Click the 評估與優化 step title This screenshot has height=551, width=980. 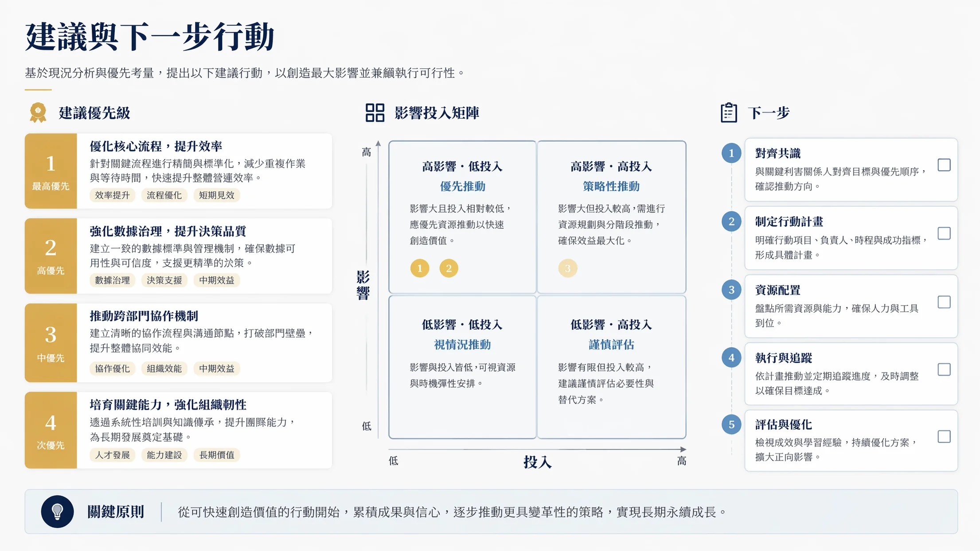(x=783, y=425)
